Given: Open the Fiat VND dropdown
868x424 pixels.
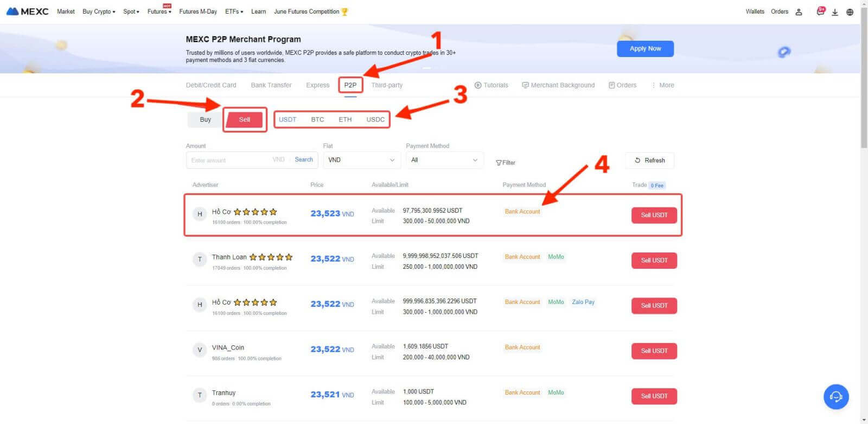Looking at the screenshot, I should pos(361,160).
